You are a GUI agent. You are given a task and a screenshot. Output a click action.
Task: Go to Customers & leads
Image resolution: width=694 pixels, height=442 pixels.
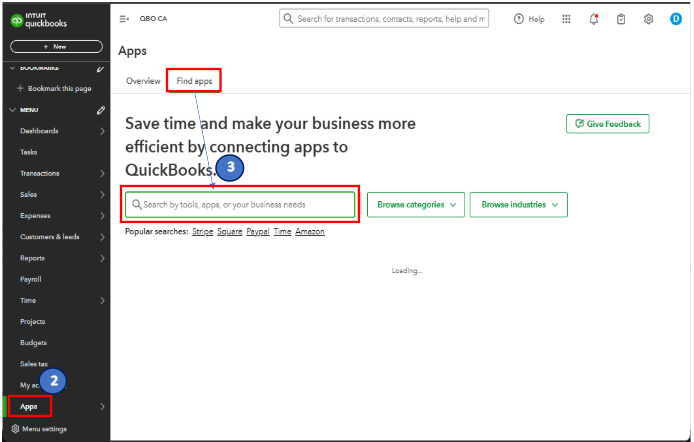pyautogui.click(x=50, y=237)
